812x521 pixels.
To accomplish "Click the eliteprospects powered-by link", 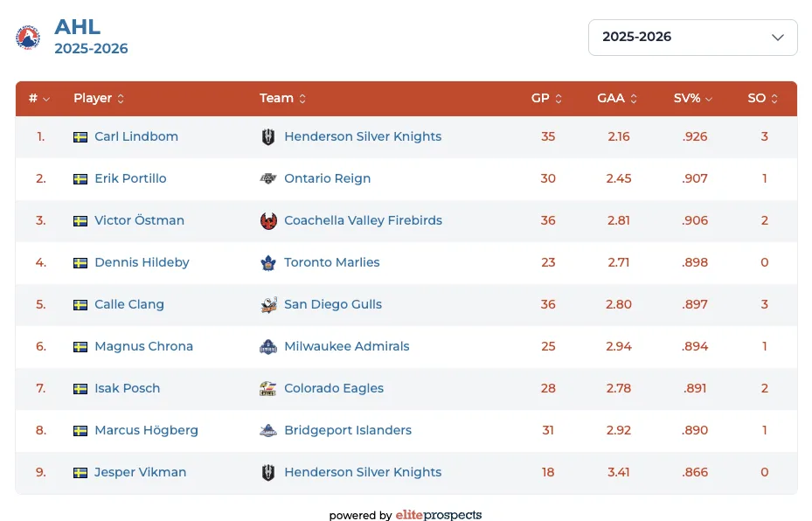I will (438, 516).
